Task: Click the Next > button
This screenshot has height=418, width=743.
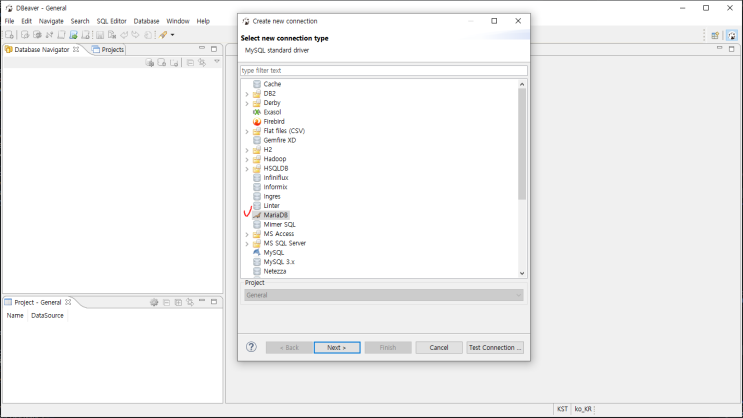Action: coord(337,347)
